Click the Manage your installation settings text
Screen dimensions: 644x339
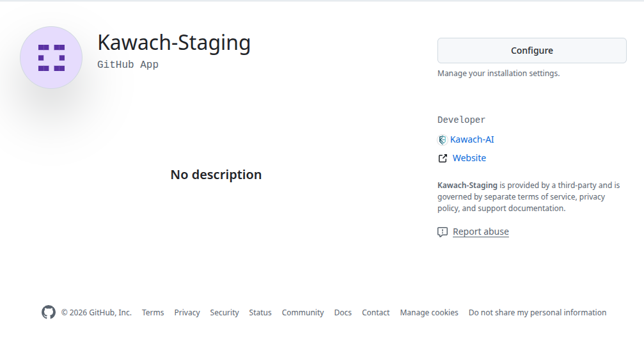[x=498, y=74]
